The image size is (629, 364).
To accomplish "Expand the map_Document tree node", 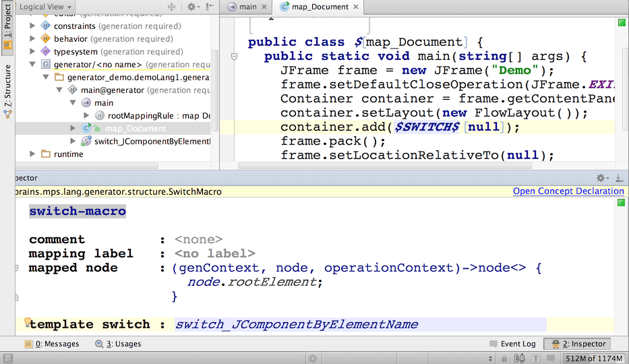I will coord(73,128).
